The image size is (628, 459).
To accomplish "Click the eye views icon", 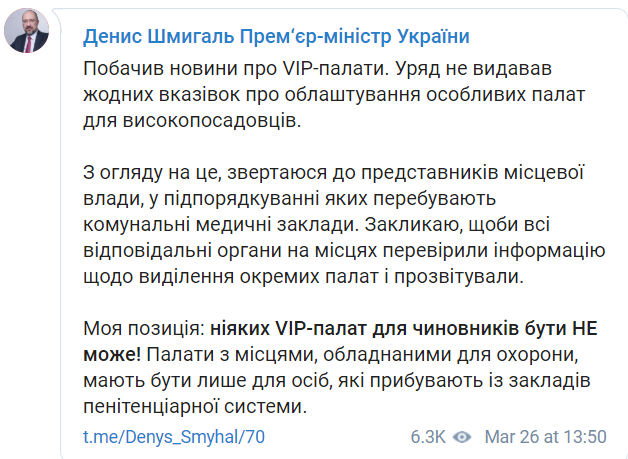I will tap(462, 437).
